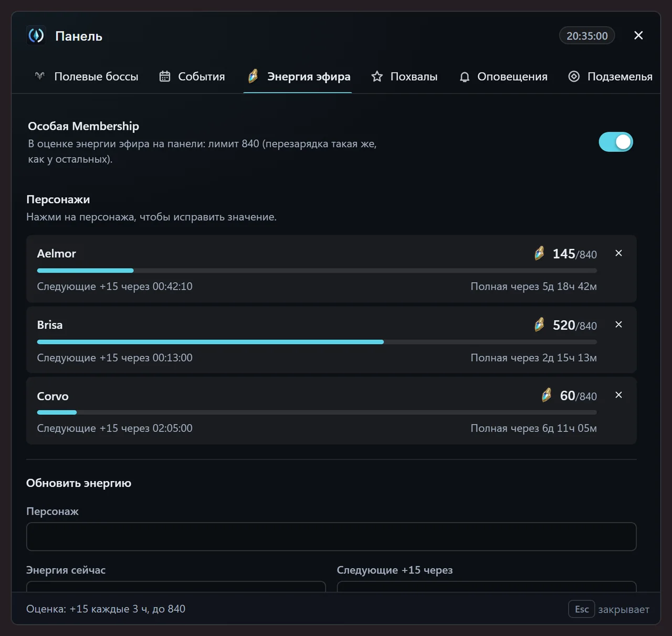Click the target icon beside Подземелья
672x636 pixels.
574,76
